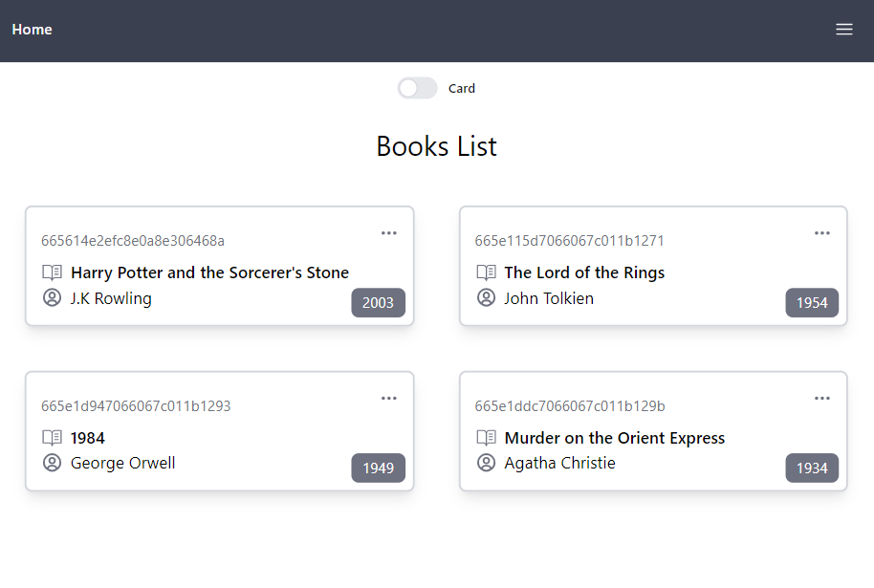
Task: Click the author icon beside Agatha Christie
Action: (x=486, y=464)
